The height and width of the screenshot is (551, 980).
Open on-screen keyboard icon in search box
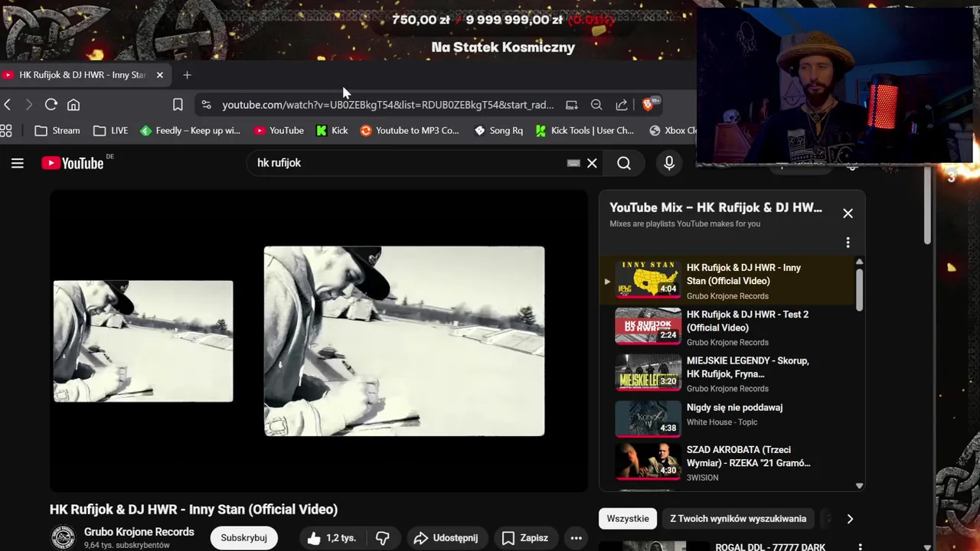tap(573, 163)
